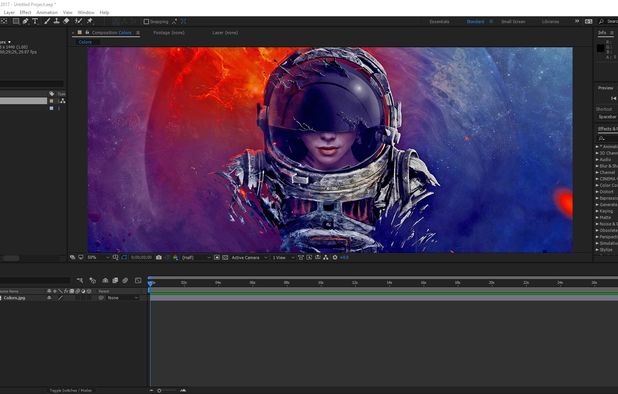Open the Help menu
This screenshot has height=394, width=618.
104,13
